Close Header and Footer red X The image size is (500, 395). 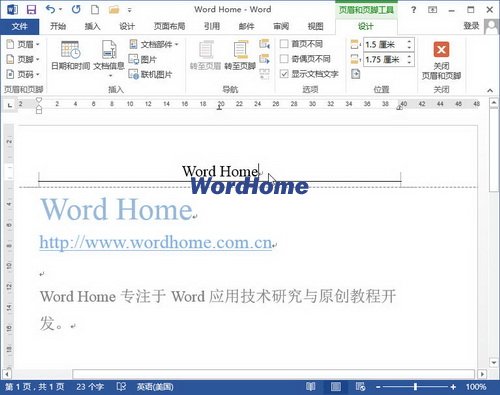[441, 60]
